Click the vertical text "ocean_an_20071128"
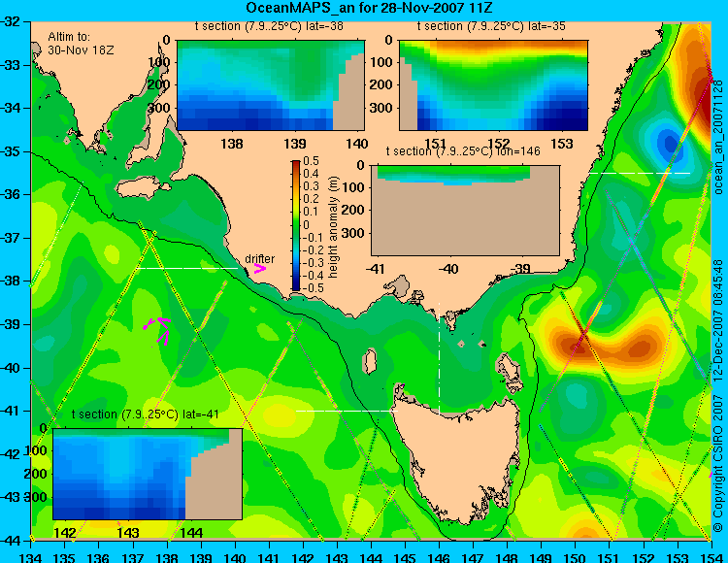The image size is (728, 563). pos(718,137)
